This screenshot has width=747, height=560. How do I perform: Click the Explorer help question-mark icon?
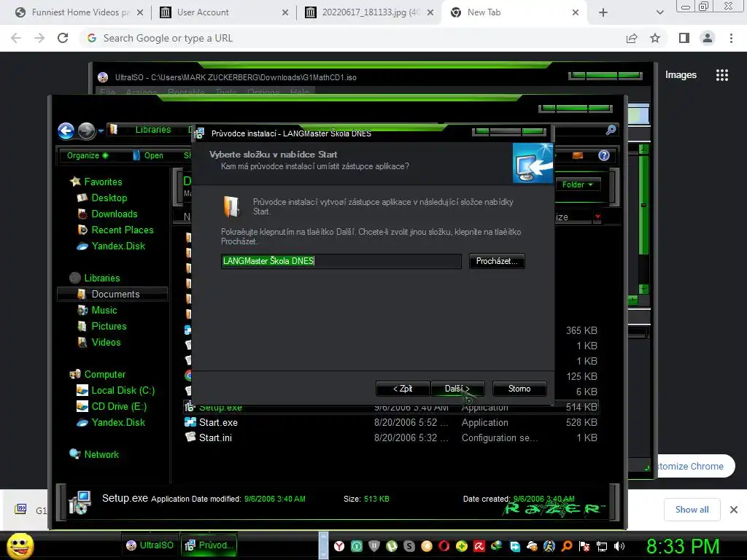point(603,155)
